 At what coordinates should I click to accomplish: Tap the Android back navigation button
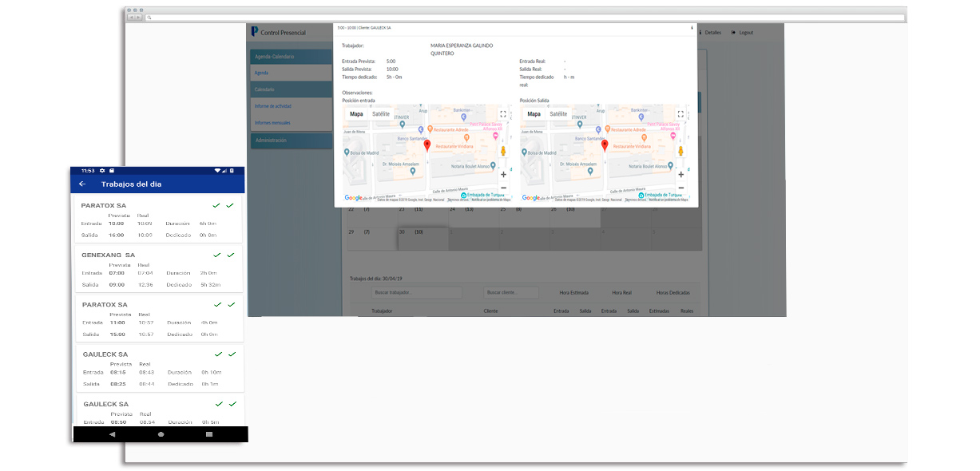point(112,434)
